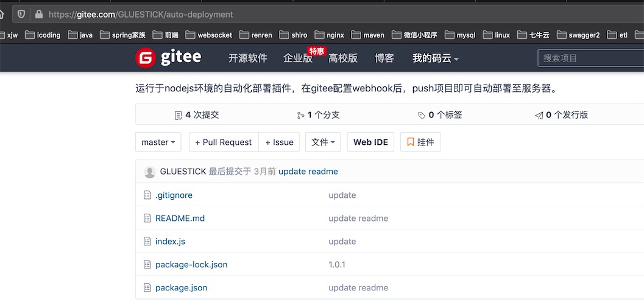The height and width of the screenshot is (308, 644).
Task: Click the tag icon beside 0 个标签
Action: tap(422, 115)
